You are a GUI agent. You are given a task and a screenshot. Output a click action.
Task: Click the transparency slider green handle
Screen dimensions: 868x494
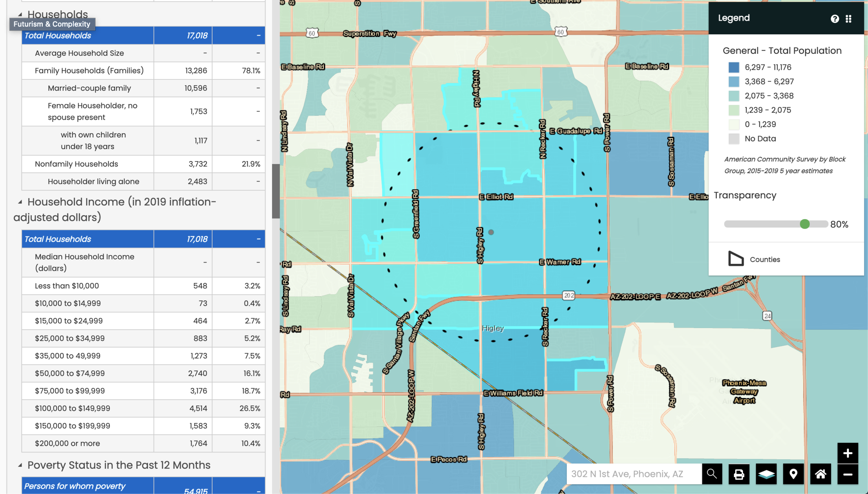[804, 224]
